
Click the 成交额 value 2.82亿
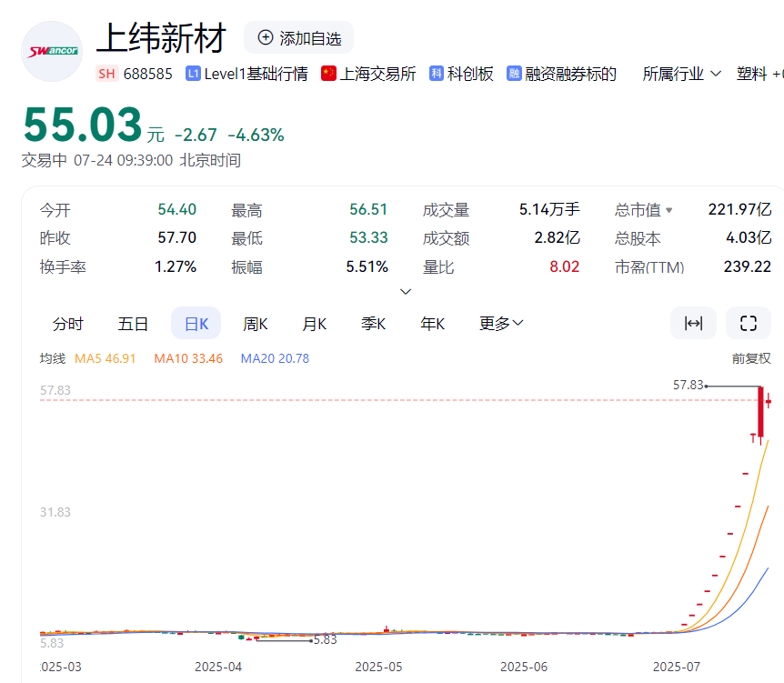pyautogui.click(x=557, y=237)
